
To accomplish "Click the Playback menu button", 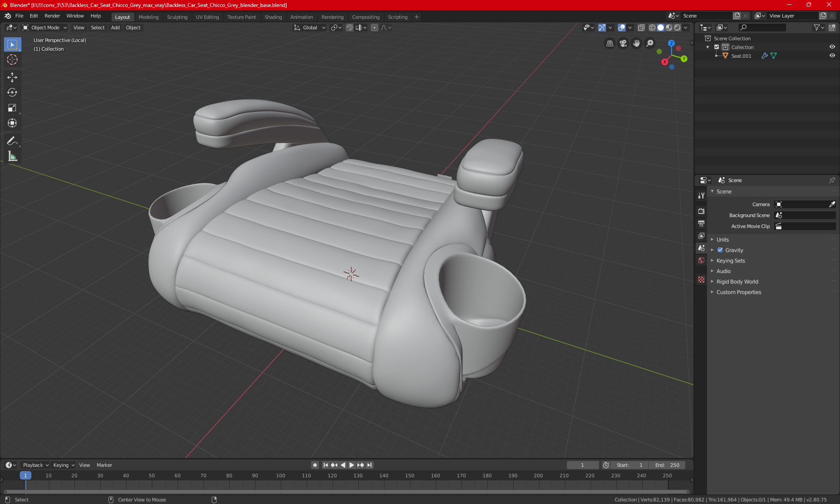I will click(x=35, y=465).
